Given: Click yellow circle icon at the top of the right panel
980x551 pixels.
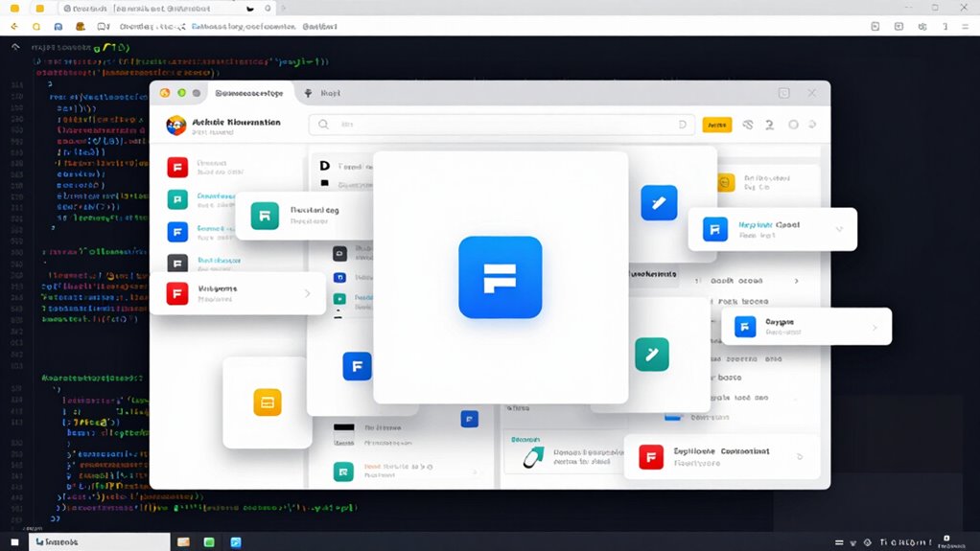Looking at the screenshot, I should click(x=726, y=182).
